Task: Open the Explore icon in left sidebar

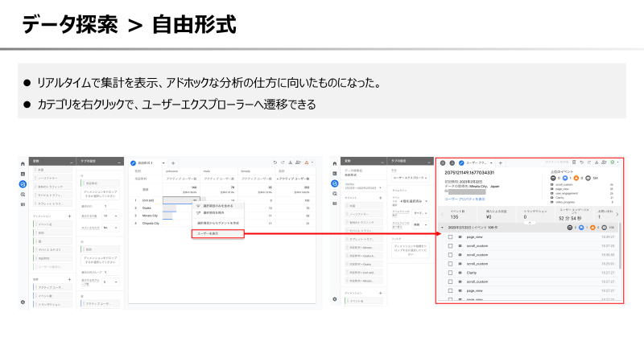Action: click(23, 184)
